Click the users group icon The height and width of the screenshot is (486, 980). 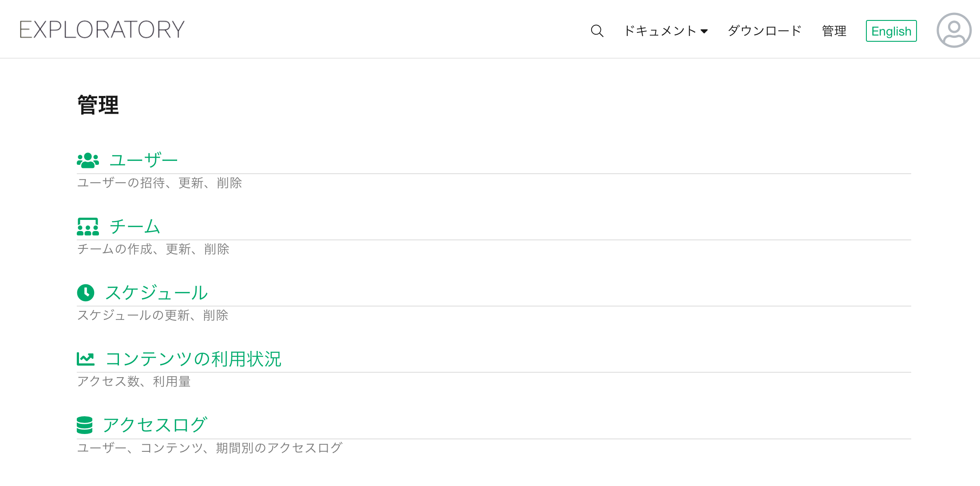(88, 160)
